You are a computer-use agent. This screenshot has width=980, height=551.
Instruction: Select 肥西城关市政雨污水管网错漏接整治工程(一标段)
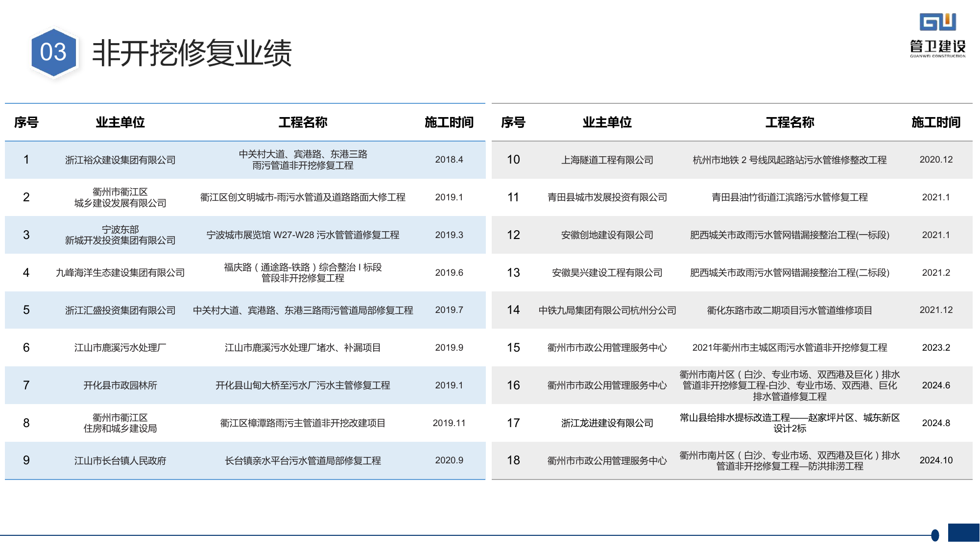pyautogui.click(x=790, y=235)
